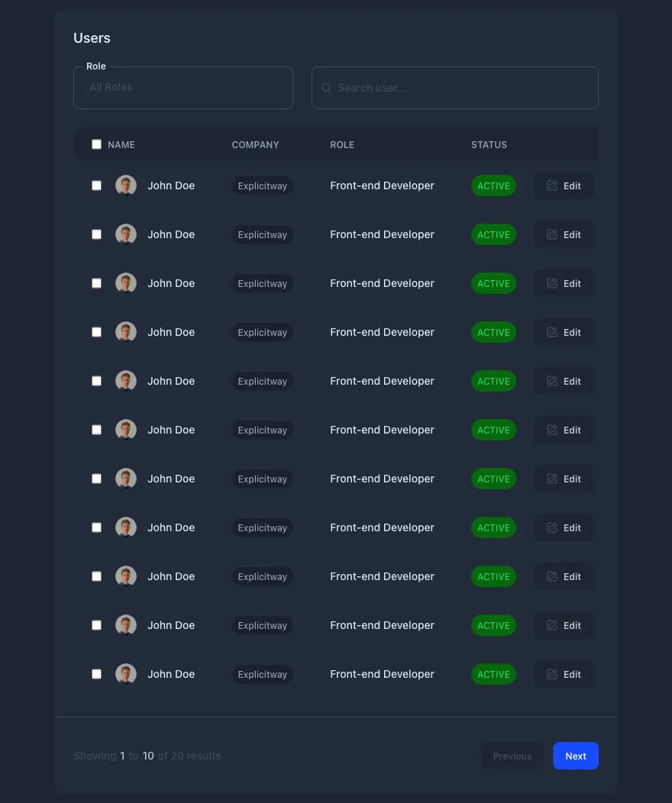Screen dimensions: 672x803
Task: Focus the Search user input field
Action: click(462, 88)
